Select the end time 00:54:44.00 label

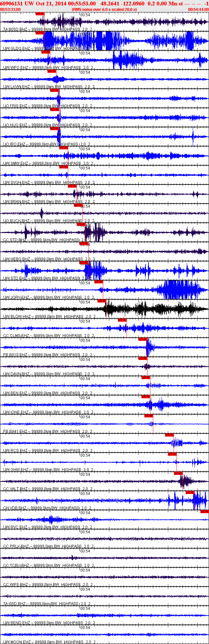tap(198, 10)
